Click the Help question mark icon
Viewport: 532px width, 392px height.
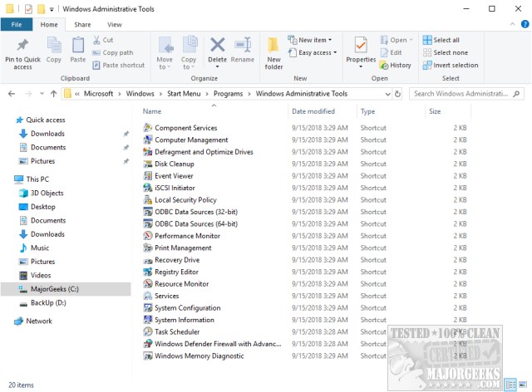coord(525,24)
